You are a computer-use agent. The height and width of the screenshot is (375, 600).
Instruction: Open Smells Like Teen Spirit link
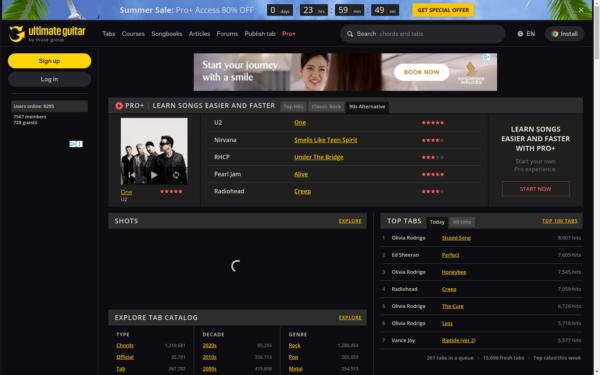pyautogui.click(x=325, y=140)
